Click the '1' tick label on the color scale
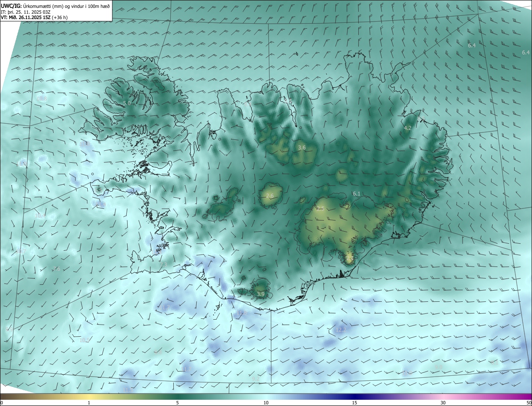The image size is (532, 406). coord(89,403)
